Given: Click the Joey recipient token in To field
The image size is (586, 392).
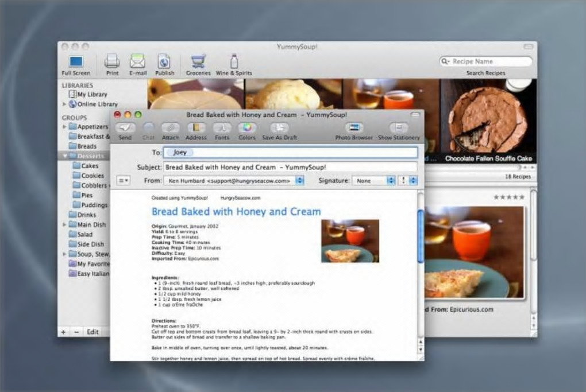Looking at the screenshot, I should (x=179, y=152).
